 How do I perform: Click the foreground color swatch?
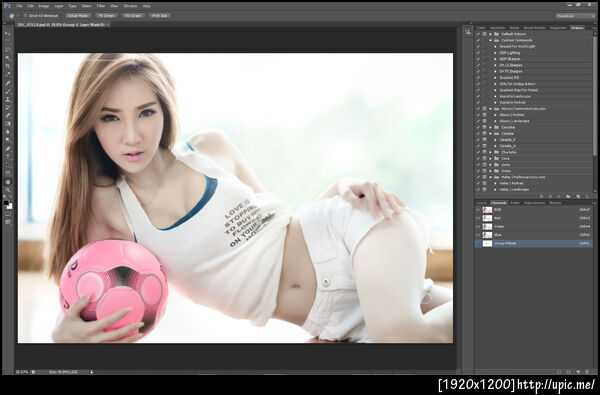click(x=6, y=203)
